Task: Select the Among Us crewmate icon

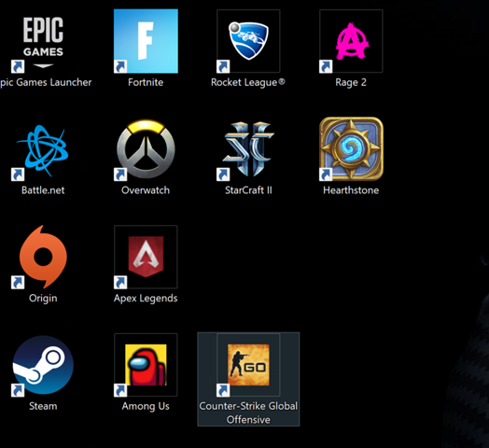Action: 146,365
